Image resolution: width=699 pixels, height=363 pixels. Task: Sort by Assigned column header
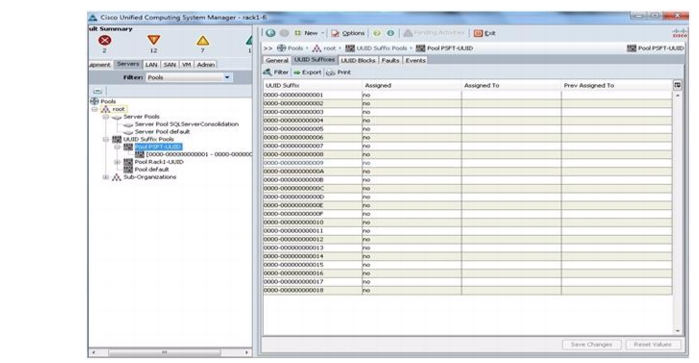411,85
